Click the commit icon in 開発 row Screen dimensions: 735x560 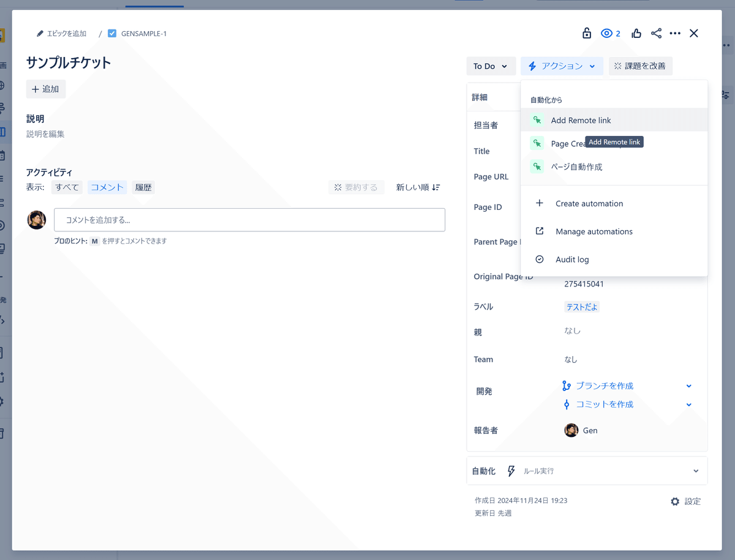pyautogui.click(x=567, y=404)
